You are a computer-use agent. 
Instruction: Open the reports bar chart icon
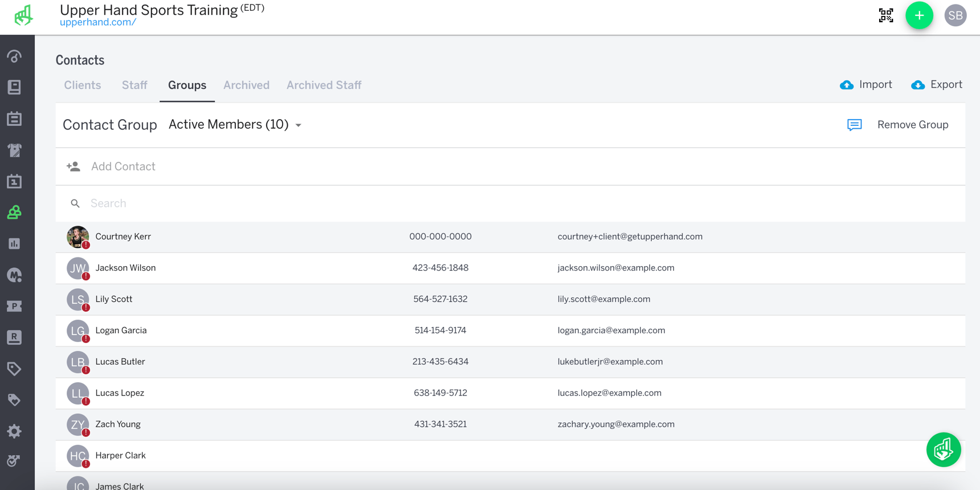point(14,244)
